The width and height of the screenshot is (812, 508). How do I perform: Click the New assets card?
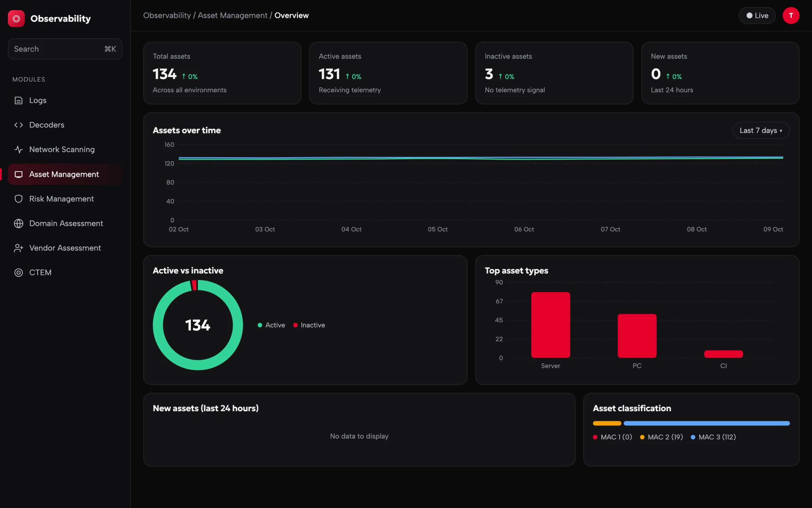720,73
